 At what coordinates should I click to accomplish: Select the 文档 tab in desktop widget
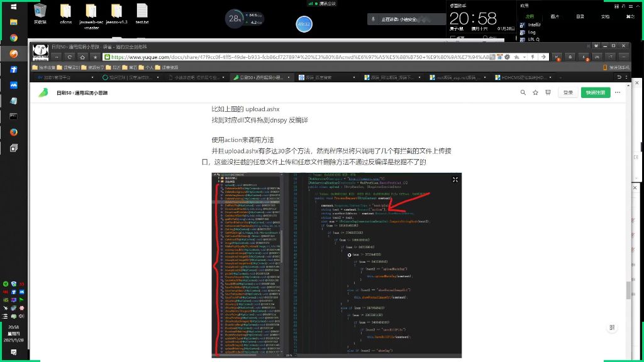point(605,16)
